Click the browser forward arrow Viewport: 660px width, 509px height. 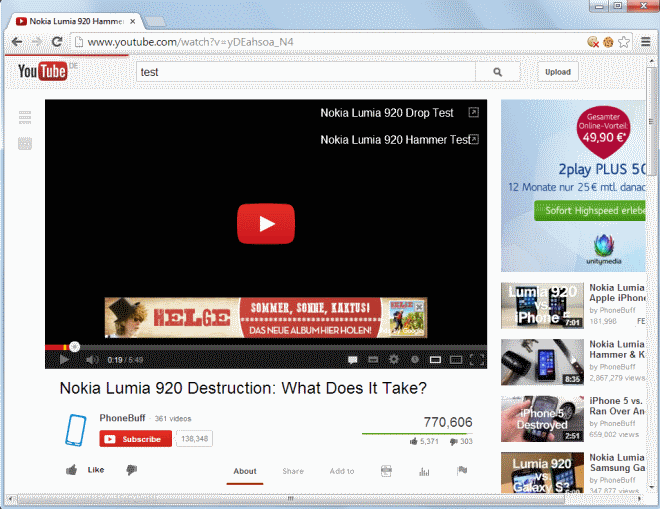37,42
